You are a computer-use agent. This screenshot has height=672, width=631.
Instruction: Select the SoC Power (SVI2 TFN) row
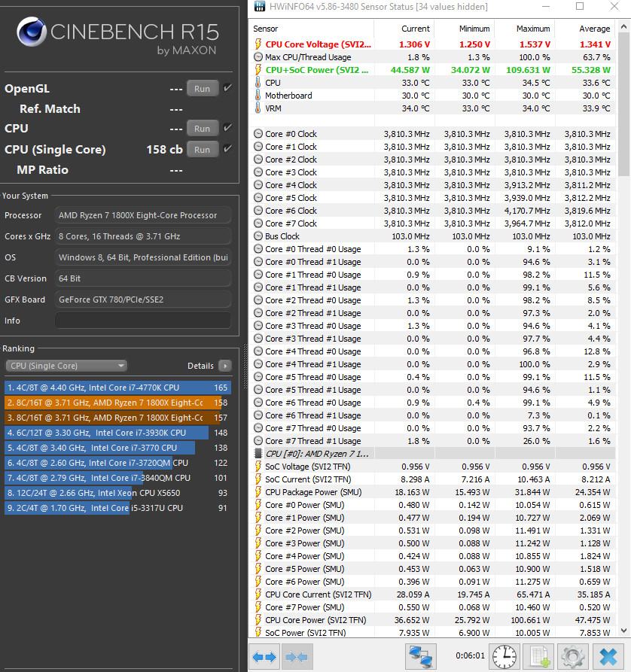coord(432,633)
